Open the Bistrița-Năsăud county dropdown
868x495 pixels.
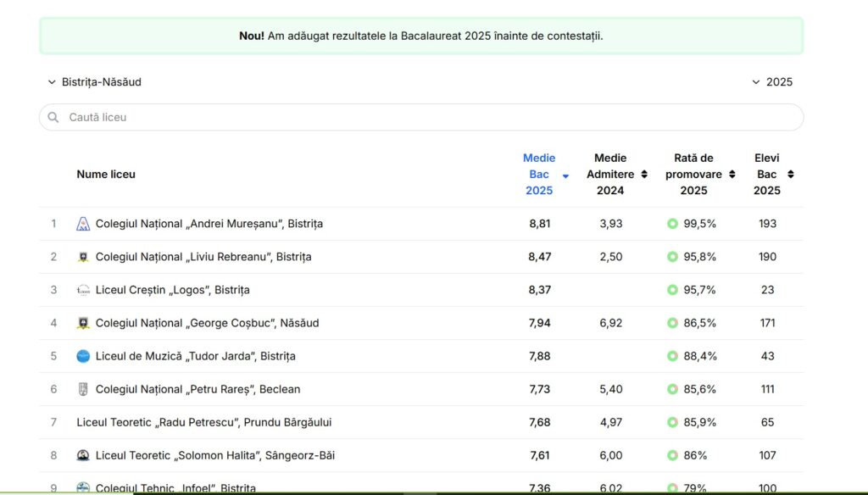94,82
